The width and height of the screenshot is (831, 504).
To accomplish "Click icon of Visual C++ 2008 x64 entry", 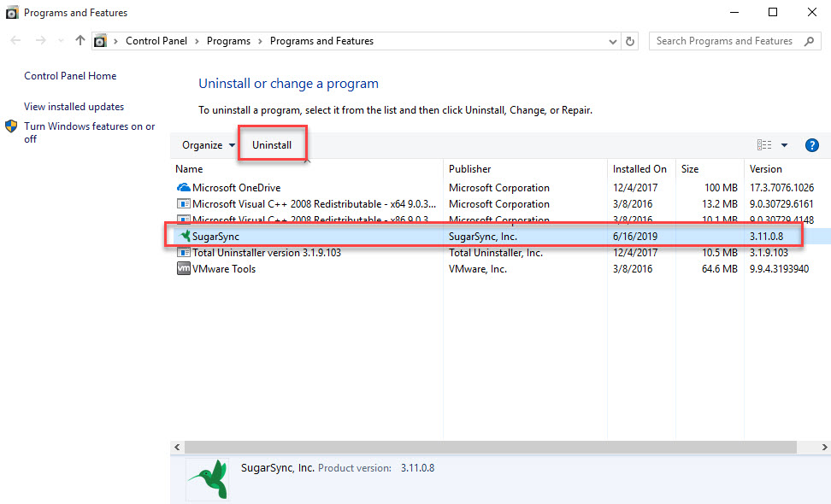I will (x=183, y=204).
